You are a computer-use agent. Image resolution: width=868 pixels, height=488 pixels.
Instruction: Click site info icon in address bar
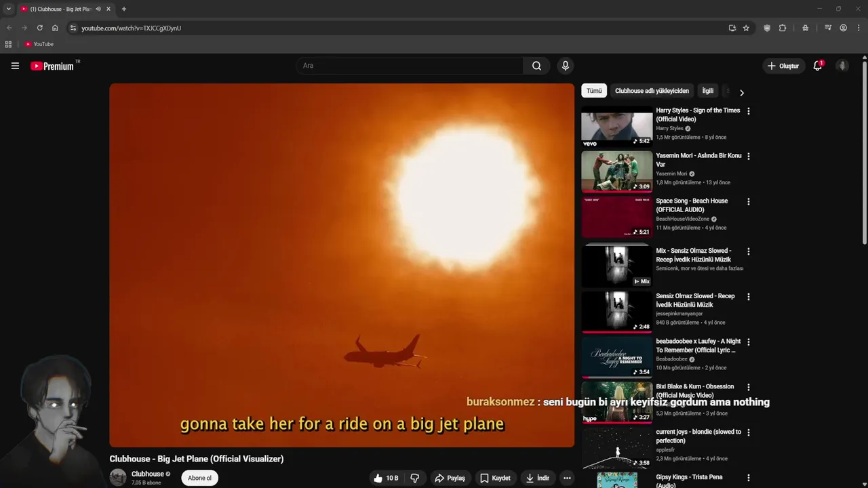[73, 28]
